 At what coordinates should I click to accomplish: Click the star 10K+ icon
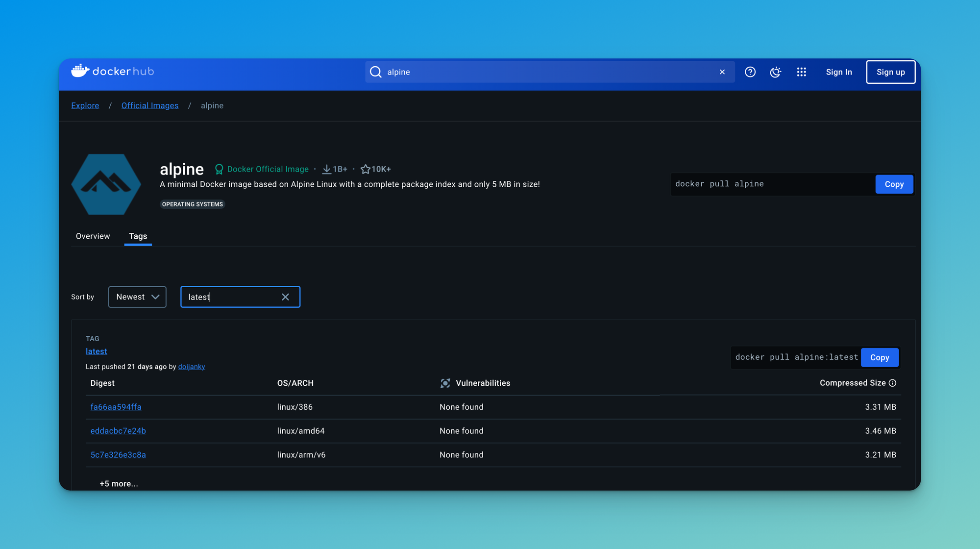365,169
